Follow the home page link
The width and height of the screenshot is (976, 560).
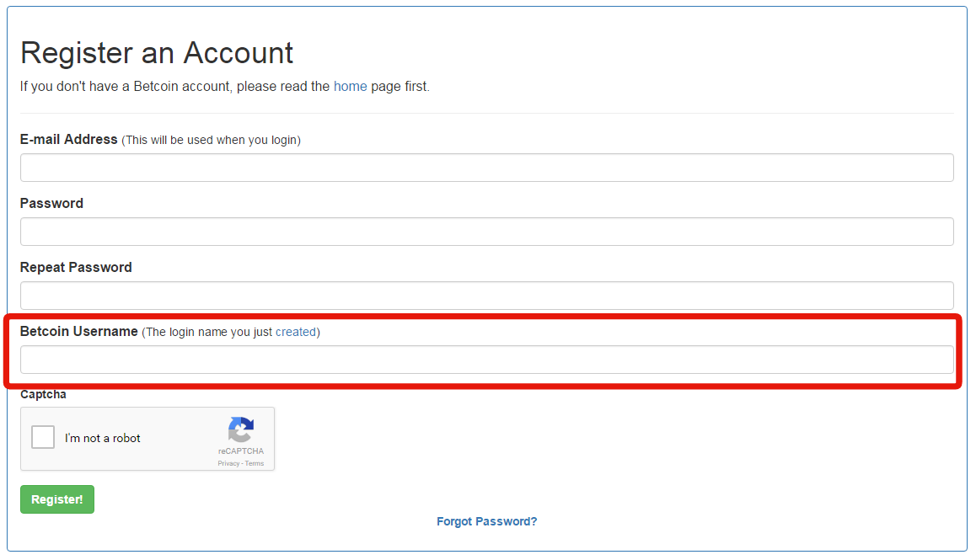coord(351,87)
